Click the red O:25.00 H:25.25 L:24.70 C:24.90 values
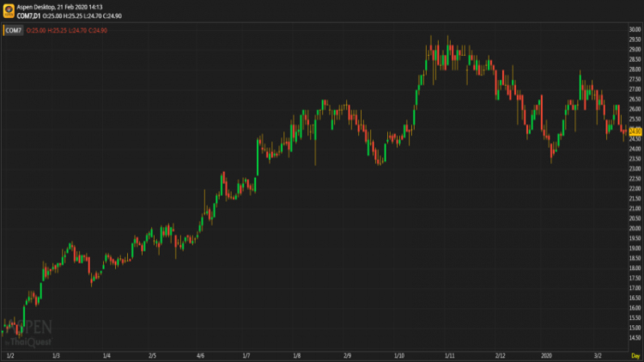This screenshot has height=362, width=644. click(67, 30)
